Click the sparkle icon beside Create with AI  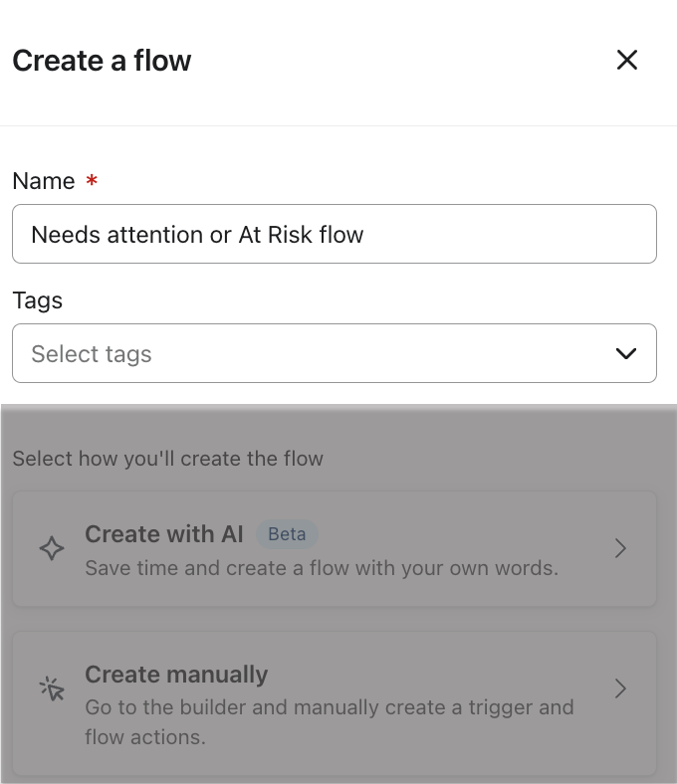tap(52, 548)
